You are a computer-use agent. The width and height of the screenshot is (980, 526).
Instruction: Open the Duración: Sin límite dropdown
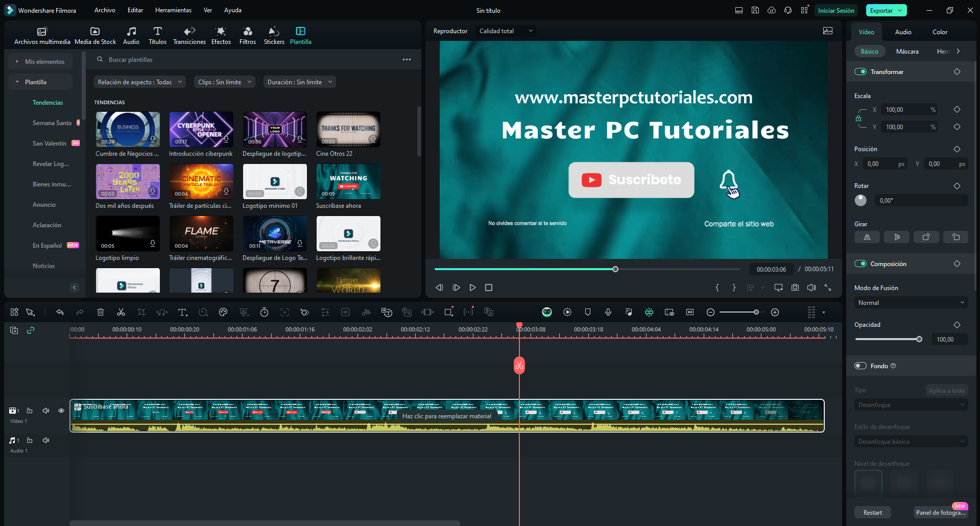(x=299, y=82)
